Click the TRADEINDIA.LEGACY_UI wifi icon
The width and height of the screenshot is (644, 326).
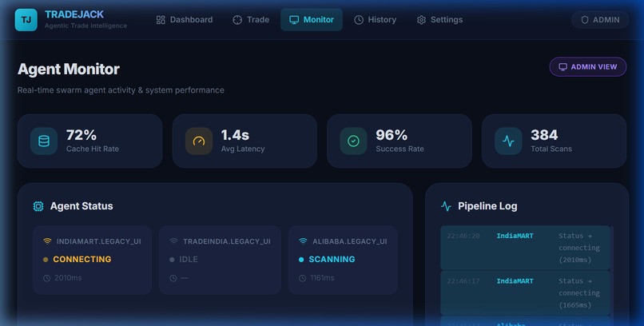[173, 241]
